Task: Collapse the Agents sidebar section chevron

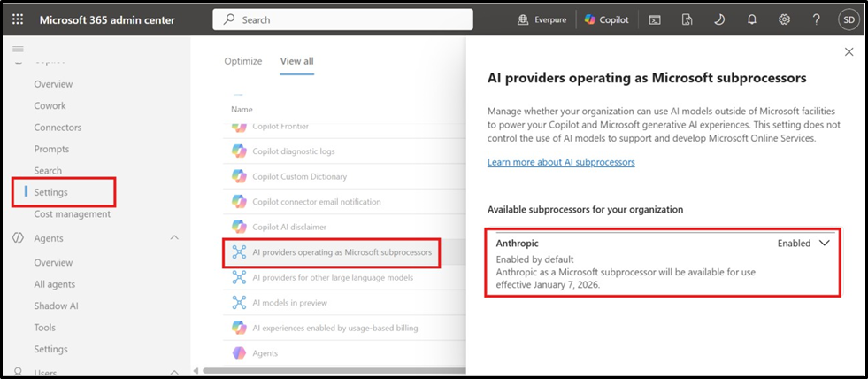Action: [x=174, y=237]
